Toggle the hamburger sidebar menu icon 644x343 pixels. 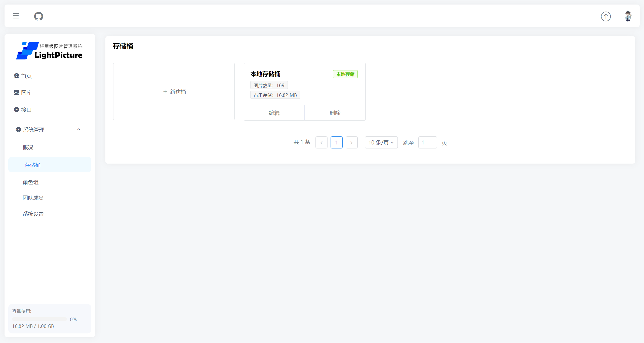(16, 16)
